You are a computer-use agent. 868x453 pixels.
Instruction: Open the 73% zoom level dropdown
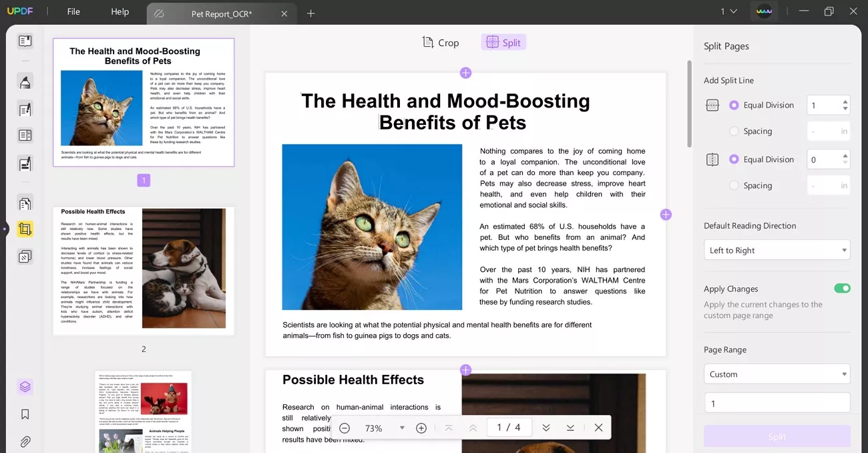402,428
